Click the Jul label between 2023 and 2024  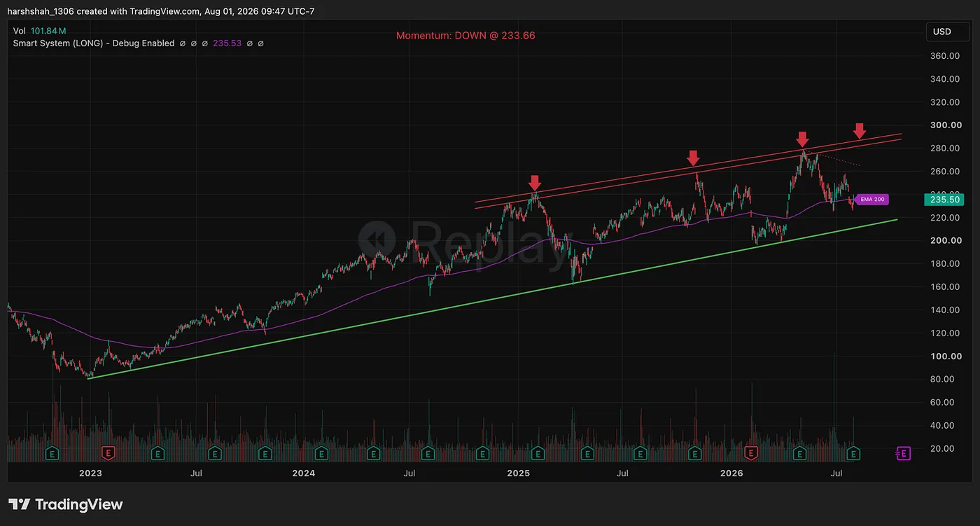tap(197, 474)
